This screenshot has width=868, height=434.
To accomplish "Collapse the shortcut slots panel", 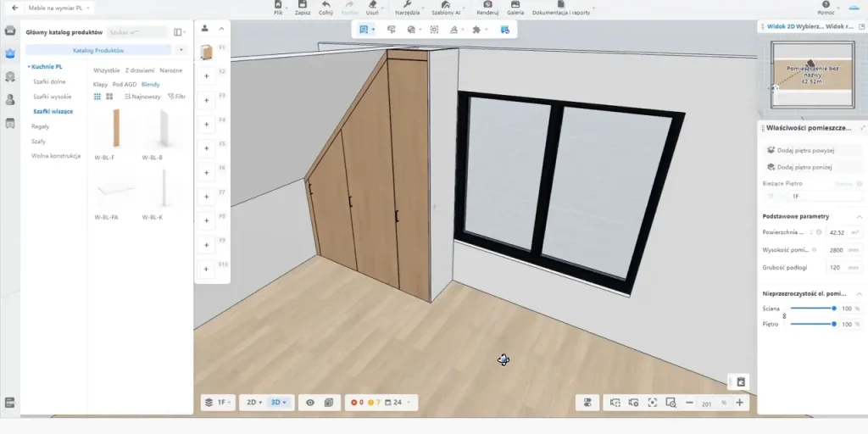I will click(221, 28).
